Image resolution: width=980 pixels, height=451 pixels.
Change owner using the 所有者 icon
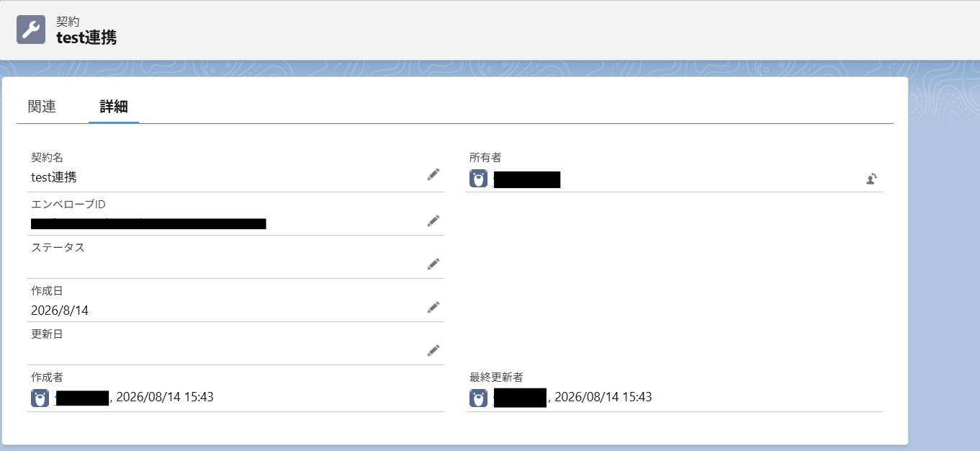pos(871,179)
